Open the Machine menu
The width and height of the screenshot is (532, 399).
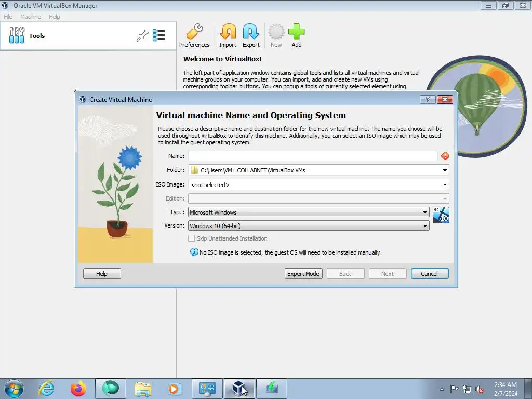31,17
